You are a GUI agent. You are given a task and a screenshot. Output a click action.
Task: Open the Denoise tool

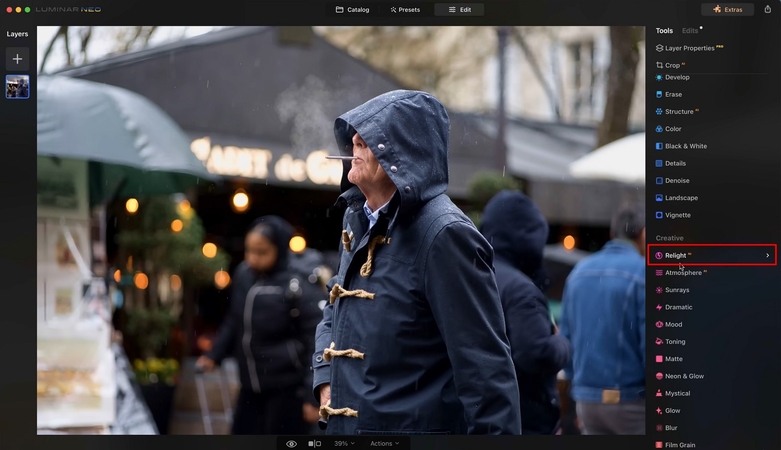[x=672, y=180]
